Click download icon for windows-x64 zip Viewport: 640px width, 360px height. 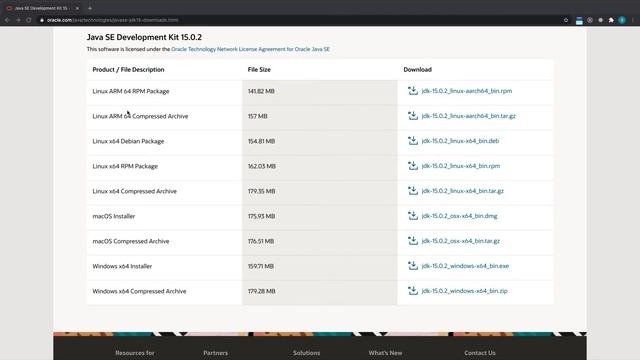[x=413, y=291]
